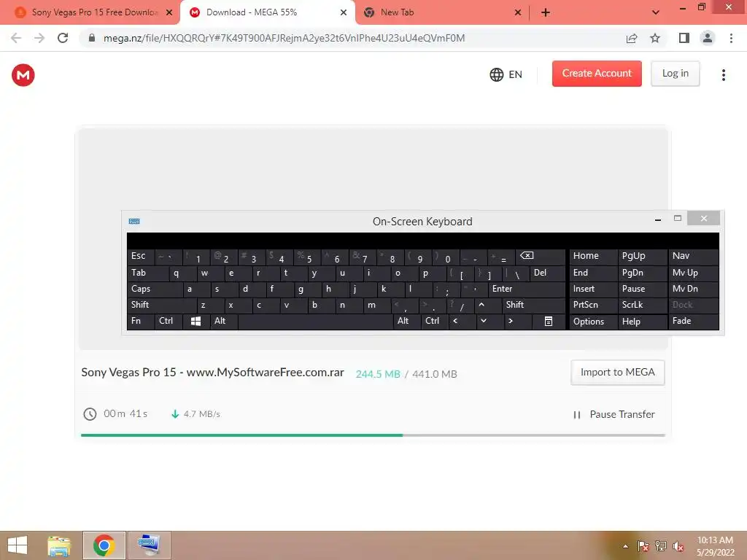Screen dimensions: 747x560
Task: Click Chrome icon in taskbar
Action: coord(104,545)
